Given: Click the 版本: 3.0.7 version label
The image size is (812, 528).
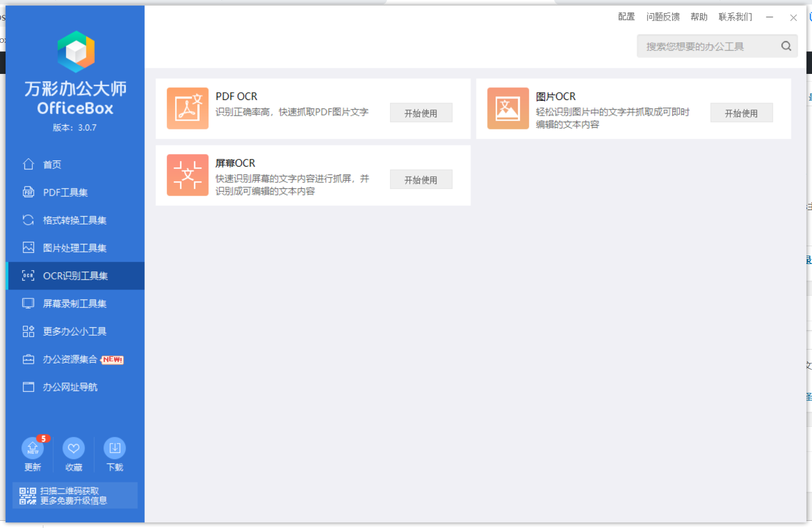Looking at the screenshot, I should click(x=75, y=127).
